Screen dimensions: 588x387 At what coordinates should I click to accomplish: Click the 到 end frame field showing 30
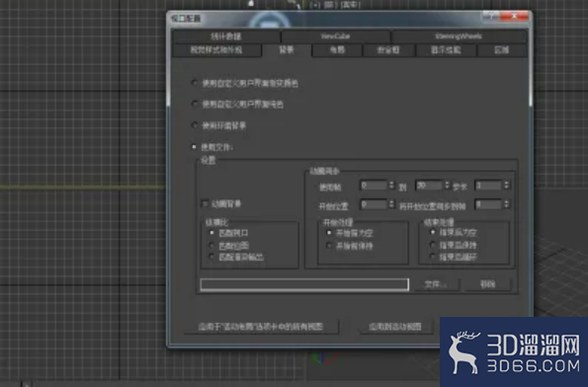(x=429, y=186)
